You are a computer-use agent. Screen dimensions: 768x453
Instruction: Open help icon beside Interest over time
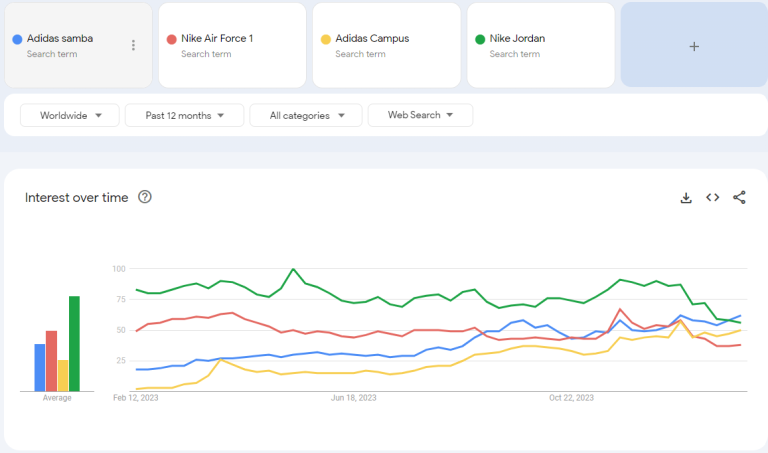click(145, 197)
